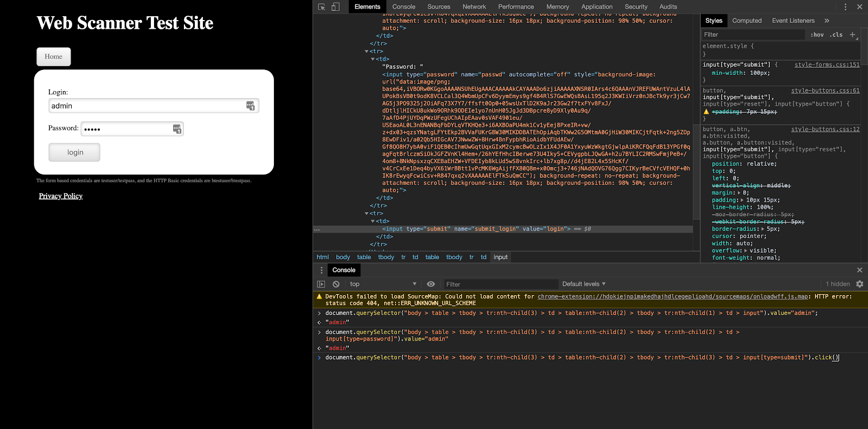
Task: Open the DevTools three-dot customize menu
Action: coord(845,7)
